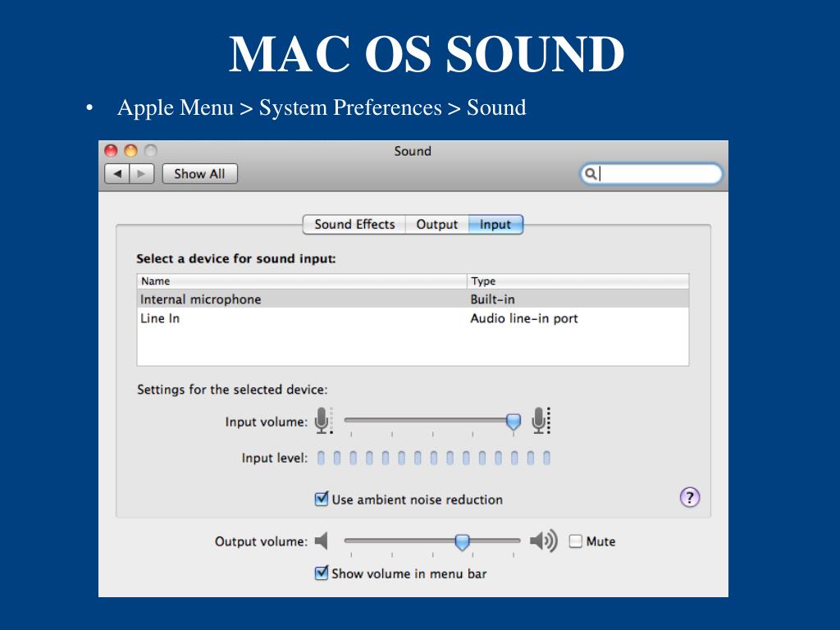Click the loud speaker icon beside Output volume
The image size is (840, 630).
543,541
